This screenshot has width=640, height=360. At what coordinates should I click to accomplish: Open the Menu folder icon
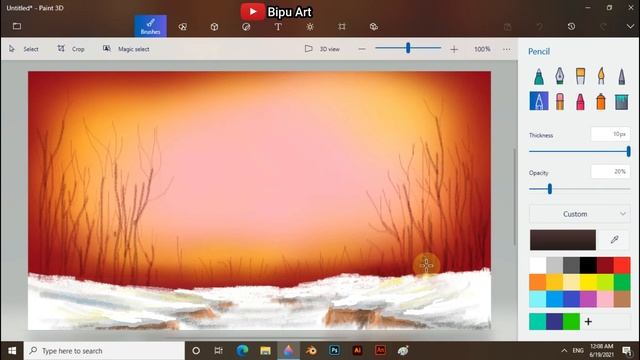tap(17, 27)
